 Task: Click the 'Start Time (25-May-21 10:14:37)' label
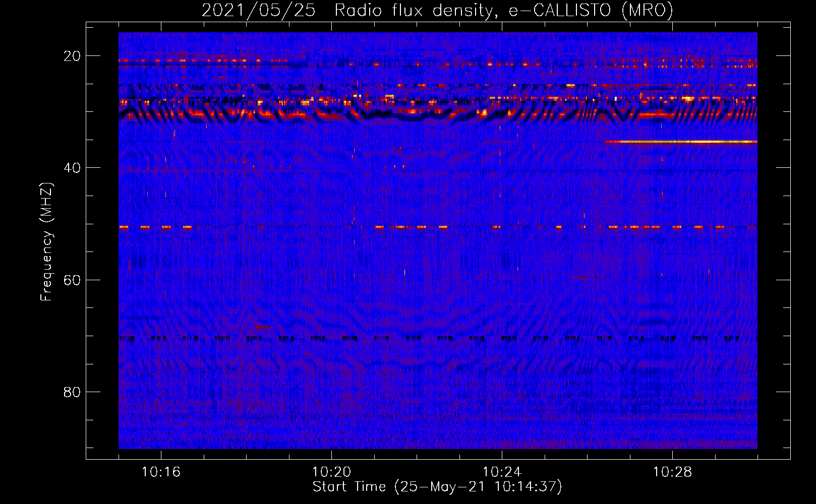437,487
